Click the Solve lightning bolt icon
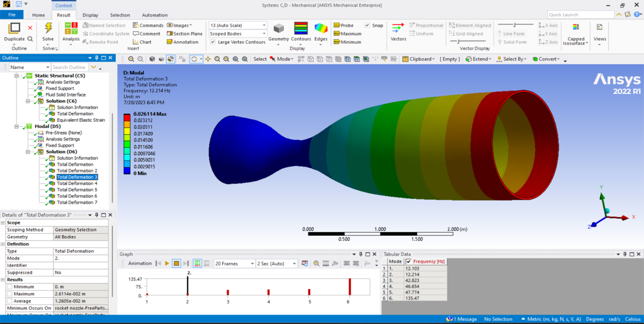The width and height of the screenshot is (644, 324). point(48,29)
